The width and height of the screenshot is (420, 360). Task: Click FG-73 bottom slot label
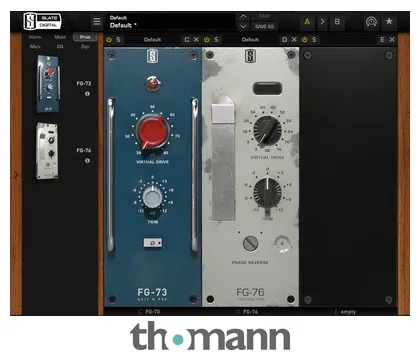tap(152, 312)
